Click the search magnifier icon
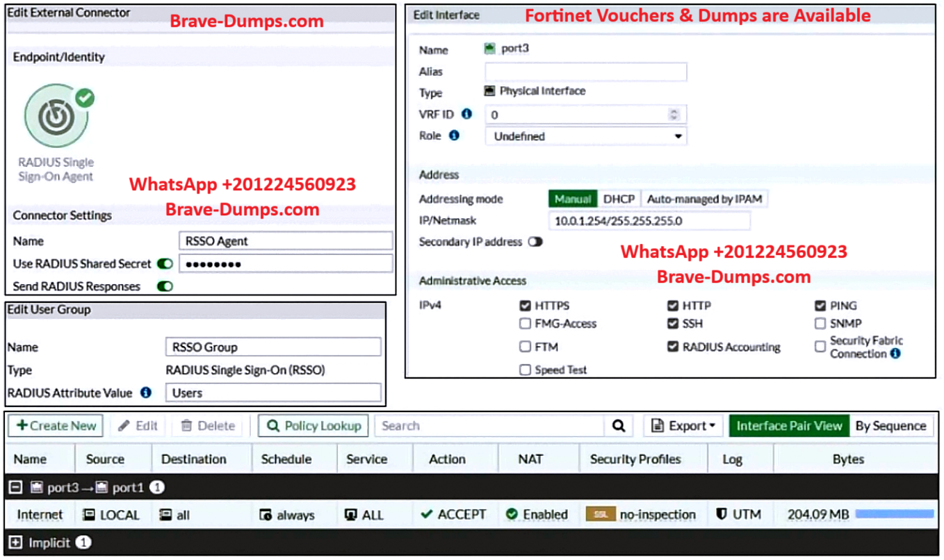944x560 pixels. tap(619, 426)
